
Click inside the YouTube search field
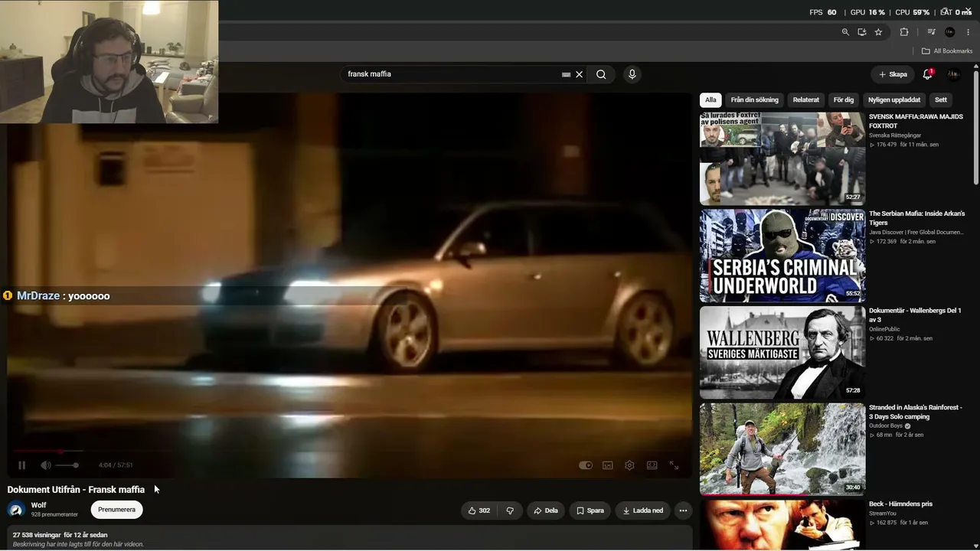(x=452, y=74)
